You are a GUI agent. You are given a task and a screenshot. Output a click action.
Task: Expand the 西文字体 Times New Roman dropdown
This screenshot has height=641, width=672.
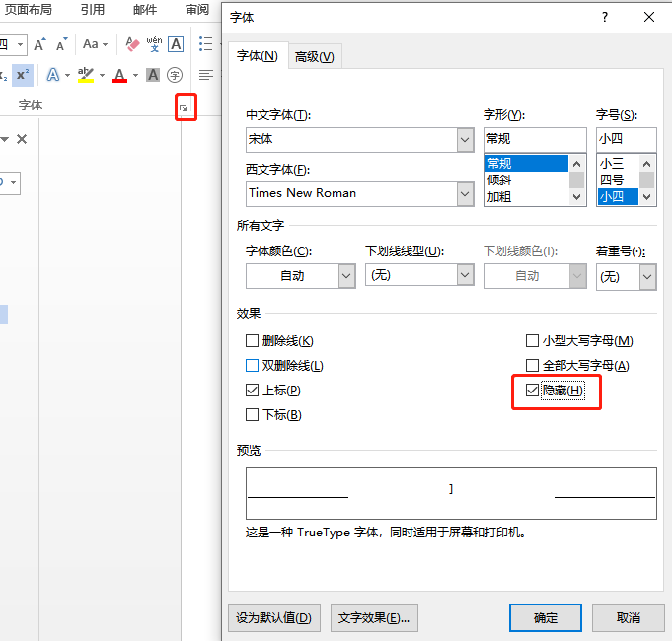465,194
